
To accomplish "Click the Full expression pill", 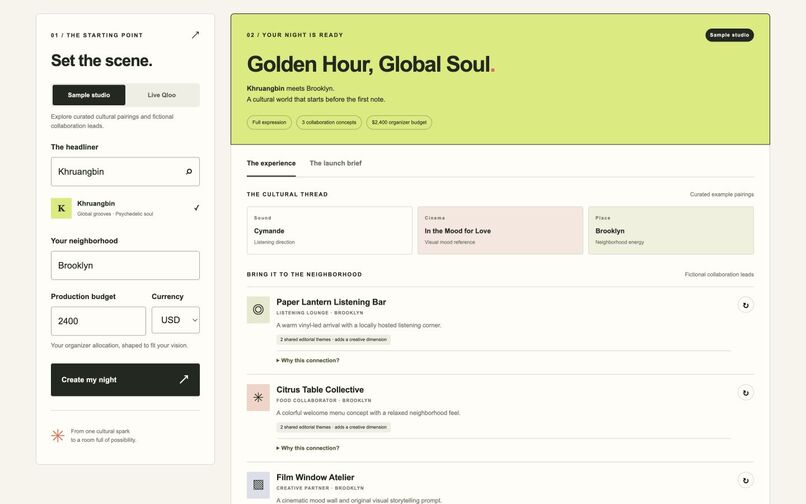I will pos(269,122).
